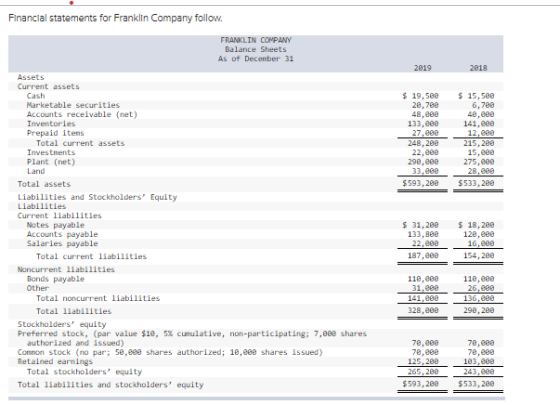Click the FRANKLIN COMPANY heading
The height and width of the screenshot is (405, 560).
[x=256, y=40]
